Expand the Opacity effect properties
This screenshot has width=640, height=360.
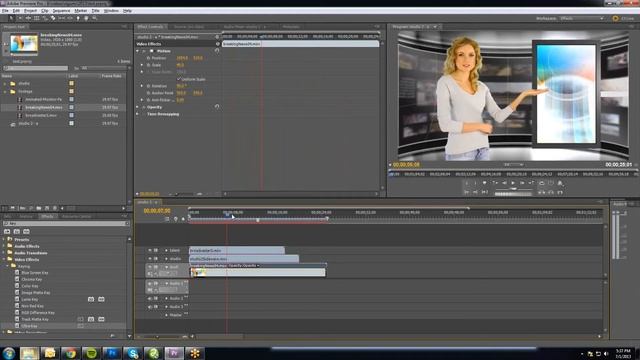click(x=138, y=107)
